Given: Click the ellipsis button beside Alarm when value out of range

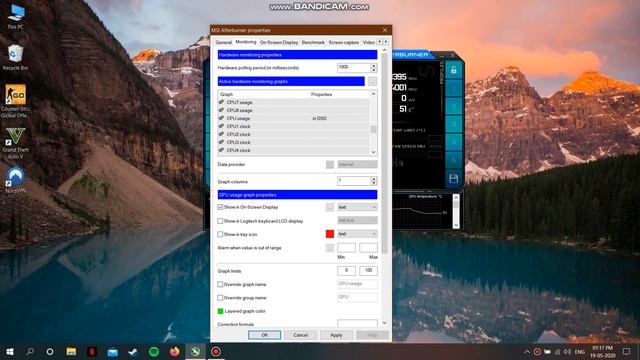Looking at the screenshot, I should (330, 248).
